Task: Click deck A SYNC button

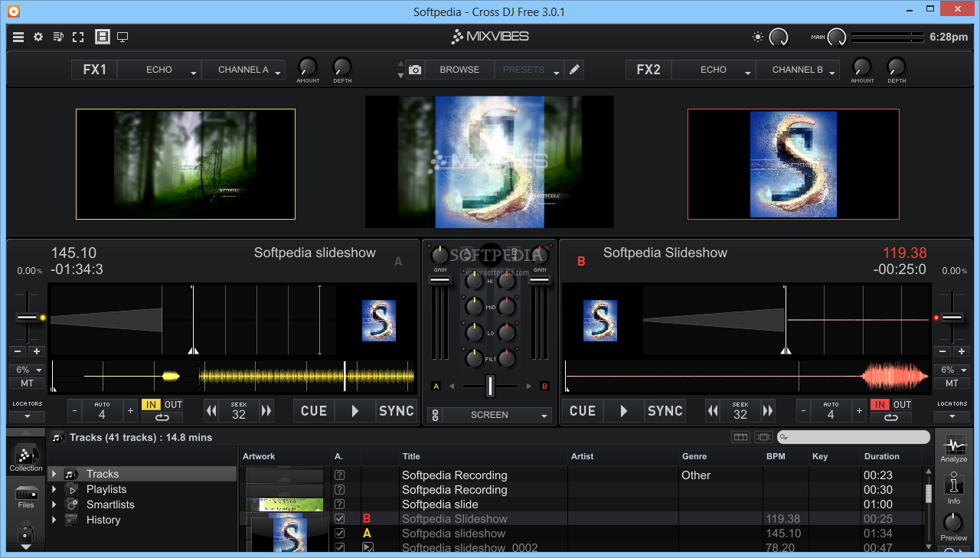Action: (397, 411)
